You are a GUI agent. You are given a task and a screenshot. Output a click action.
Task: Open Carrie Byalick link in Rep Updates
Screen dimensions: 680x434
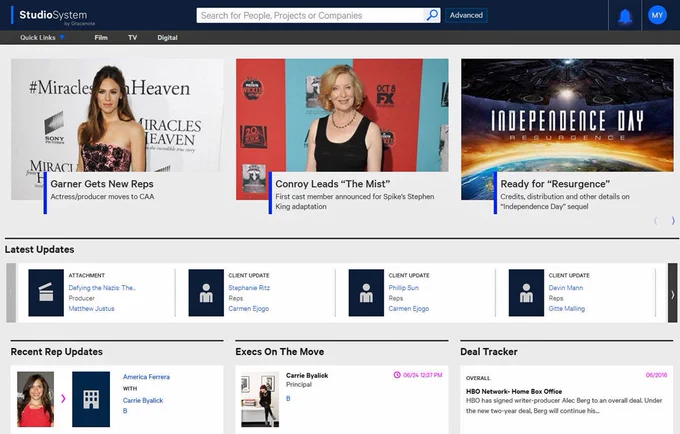[x=143, y=400]
